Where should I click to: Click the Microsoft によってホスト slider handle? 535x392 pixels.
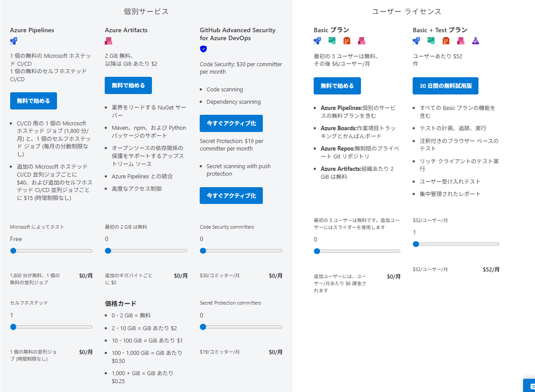13,251
